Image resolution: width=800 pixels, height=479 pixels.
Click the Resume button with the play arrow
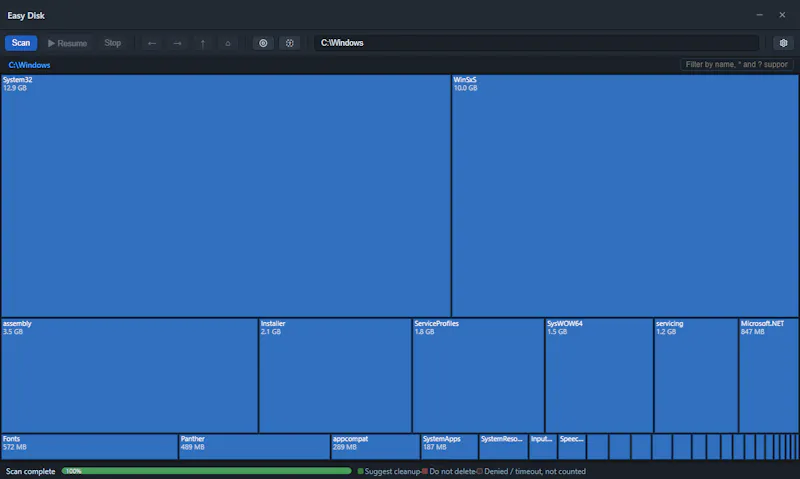click(67, 43)
